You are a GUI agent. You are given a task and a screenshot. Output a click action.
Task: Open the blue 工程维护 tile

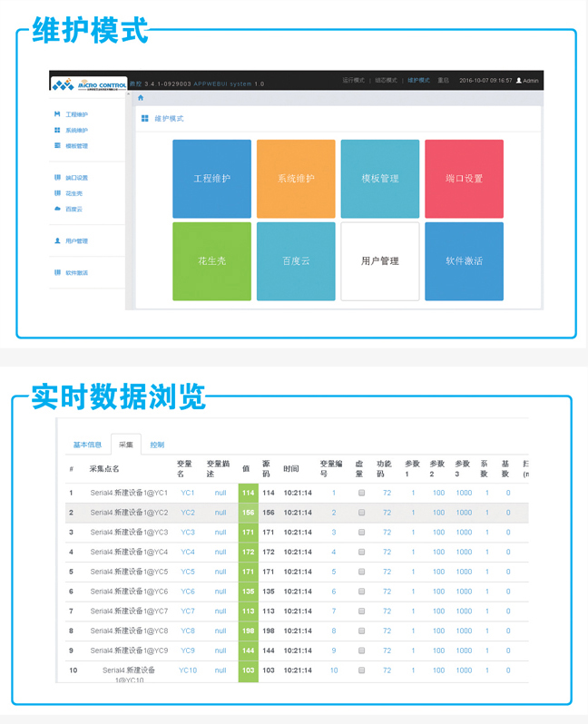211,179
